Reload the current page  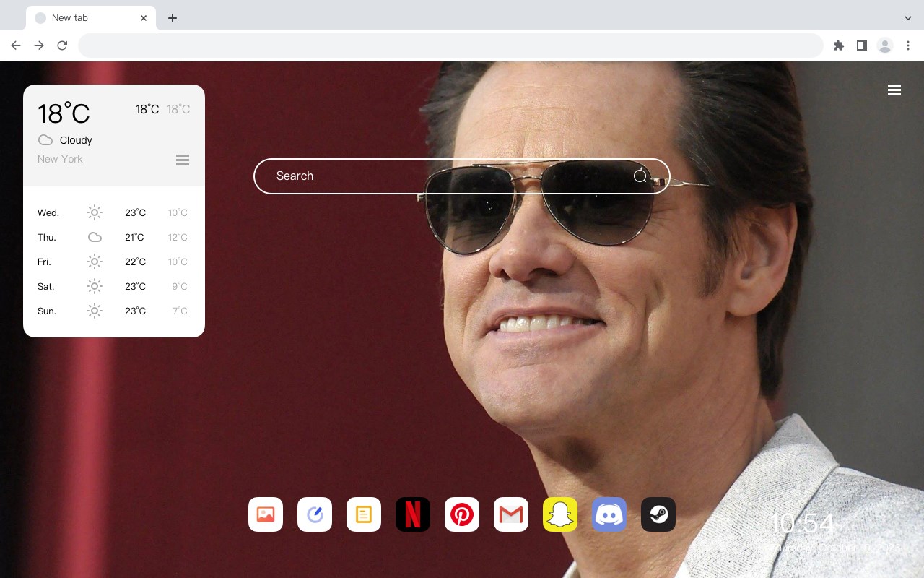click(62, 46)
